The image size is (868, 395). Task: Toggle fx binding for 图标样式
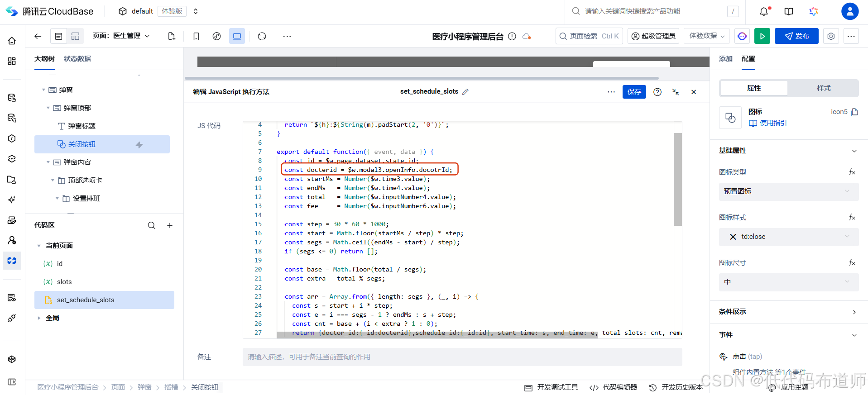click(x=852, y=217)
